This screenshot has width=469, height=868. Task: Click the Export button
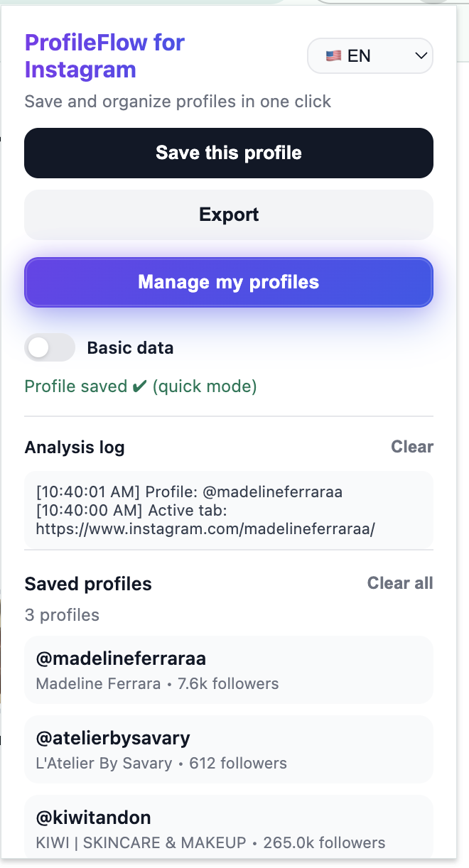(x=229, y=215)
